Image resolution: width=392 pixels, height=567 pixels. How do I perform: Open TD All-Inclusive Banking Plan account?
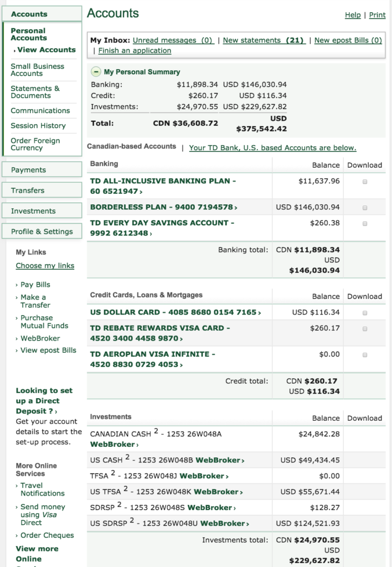(163, 186)
